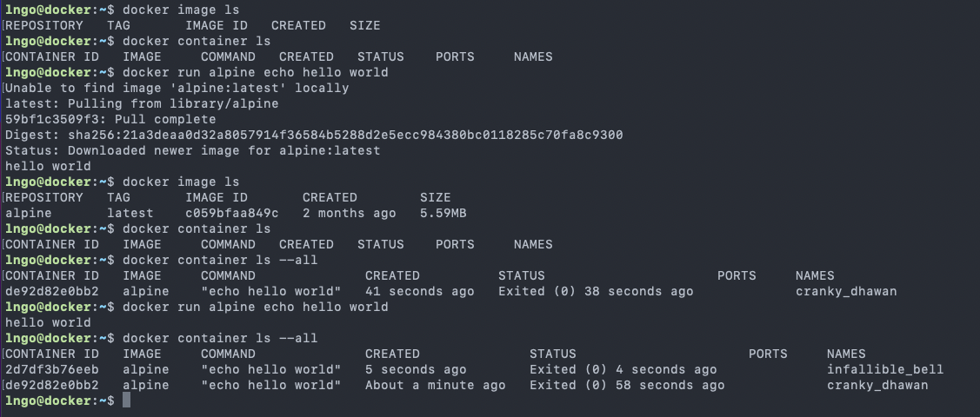The width and height of the screenshot is (980, 417).
Task: Click the command text in the 2d7df3b76eeb row
Action: point(270,369)
